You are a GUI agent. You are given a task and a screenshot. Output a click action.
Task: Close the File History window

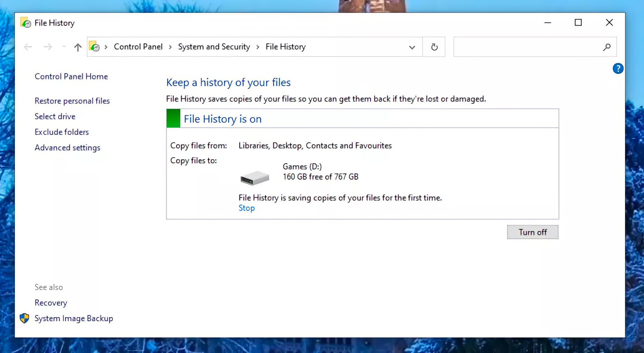pos(609,23)
